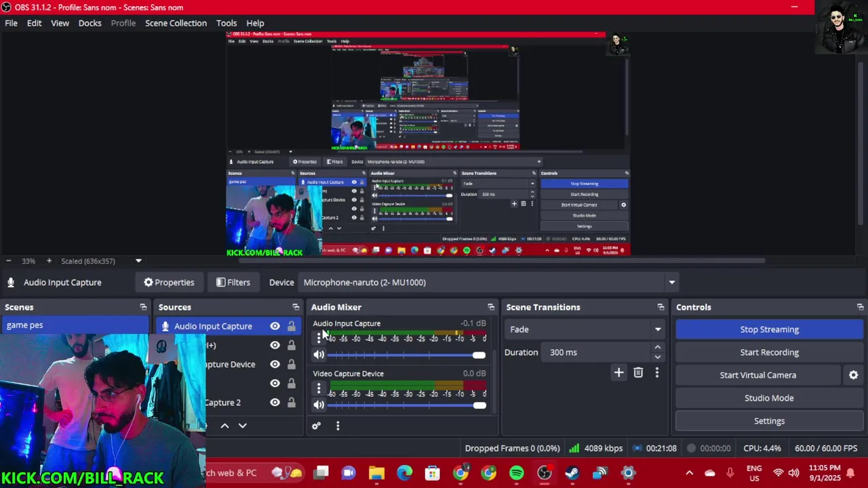Open the Docks menu
Viewport: 868px width, 488px height.
pos(90,23)
